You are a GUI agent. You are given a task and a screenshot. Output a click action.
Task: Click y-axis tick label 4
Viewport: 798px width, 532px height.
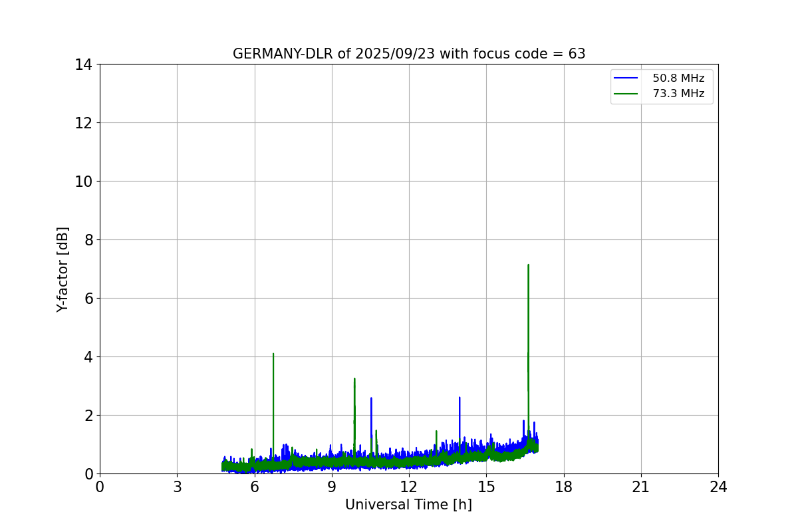pyautogui.click(x=88, y=357)
